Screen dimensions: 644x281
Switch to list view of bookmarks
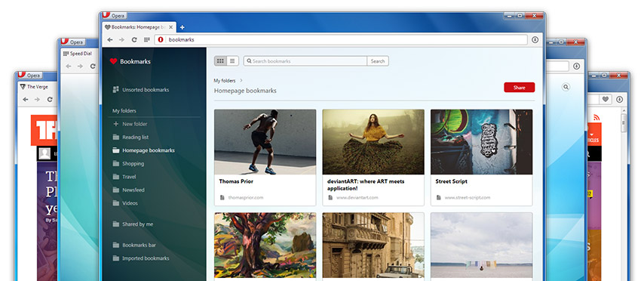(x=232, y=61)
